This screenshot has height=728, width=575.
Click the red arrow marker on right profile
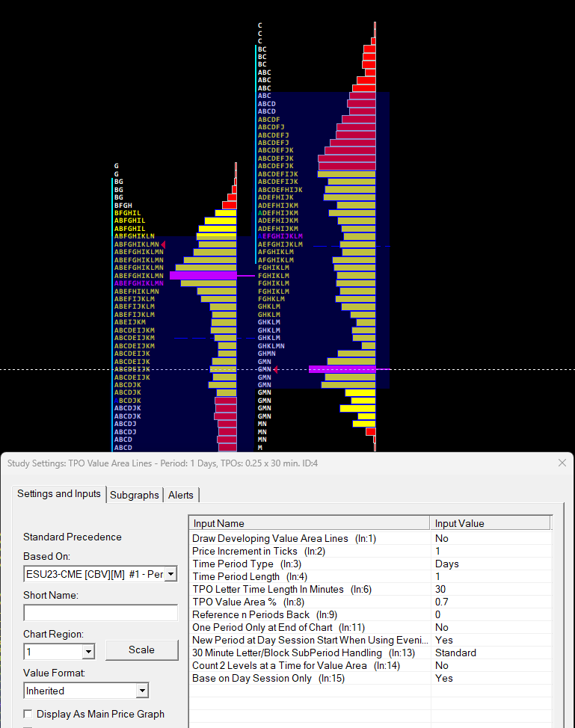click(x=275, y=369)
